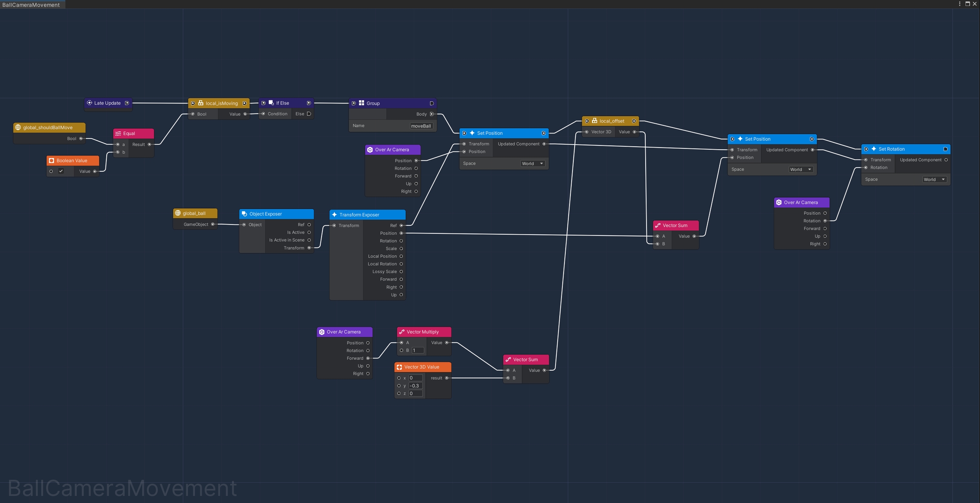Viewport: 980px width, 503px height.
Task: Open the Space dropdown on Set Rotation
Action: [x=934, y=179]
